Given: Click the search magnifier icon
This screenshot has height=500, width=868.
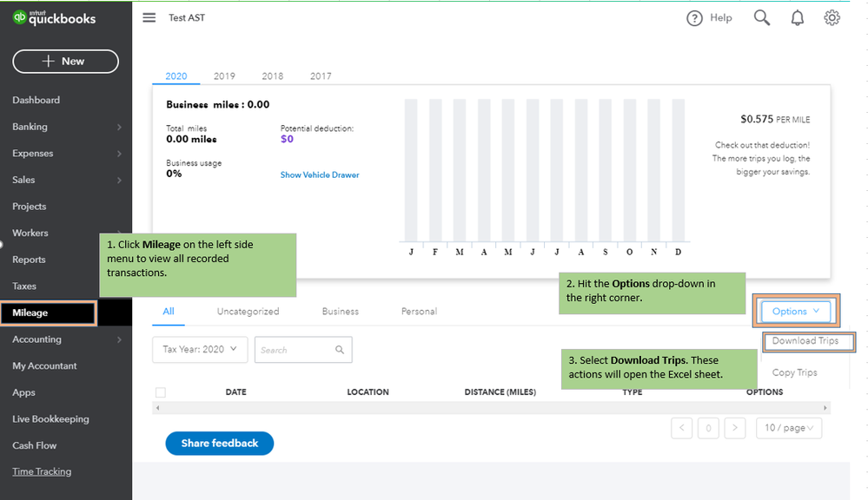Looking at the screenshot, I should click(x=762, y=18).
